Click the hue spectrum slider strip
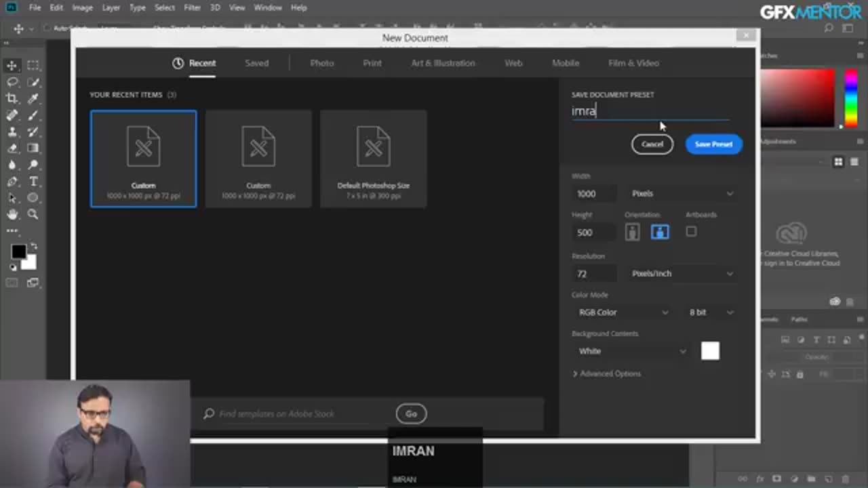Screen dimensions: 868x488 [851, 97]
